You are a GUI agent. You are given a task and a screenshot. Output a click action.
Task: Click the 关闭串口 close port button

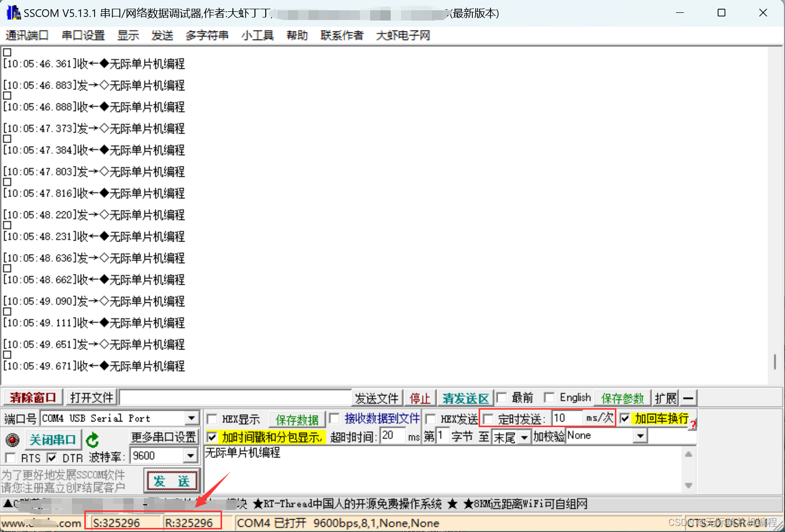point(53,439)
